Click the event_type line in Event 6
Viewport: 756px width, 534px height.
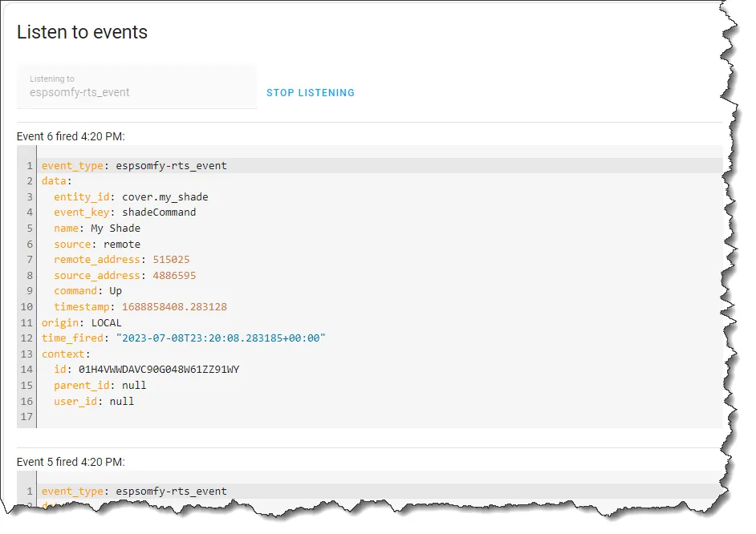point(134,166)
